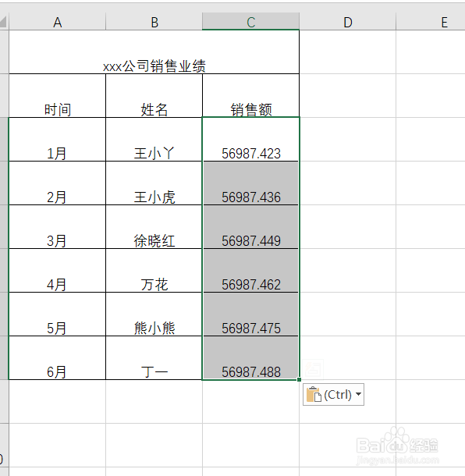
Task: Open the Paste Options (Ctrl) button
Action: (x=333, y=394)
